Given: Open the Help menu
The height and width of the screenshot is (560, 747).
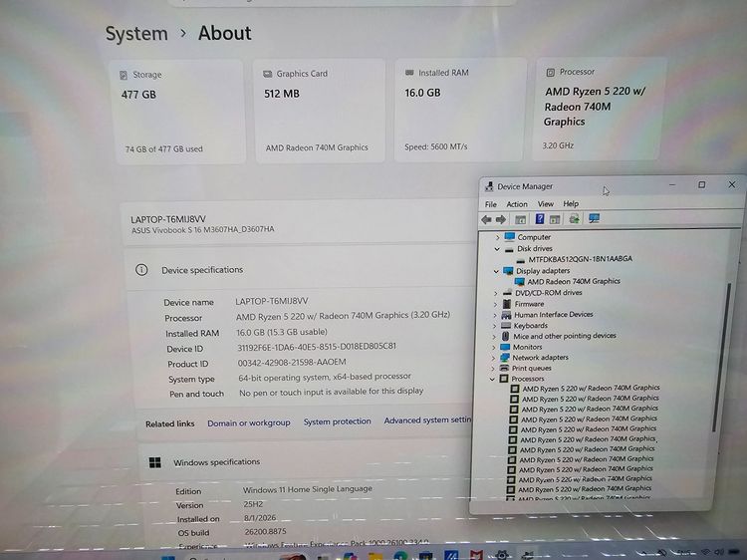Looking at the screenshot, I should [x=571, y=203].
